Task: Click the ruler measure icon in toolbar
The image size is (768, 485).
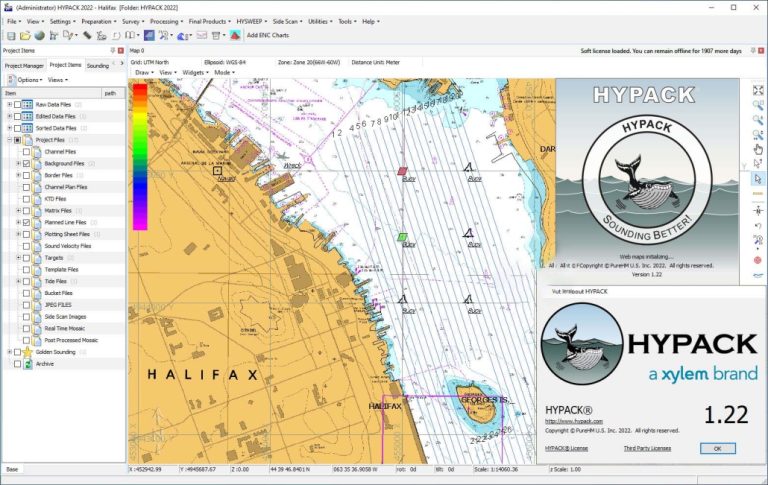Action: pyautogui.click(x=87, y=35)
